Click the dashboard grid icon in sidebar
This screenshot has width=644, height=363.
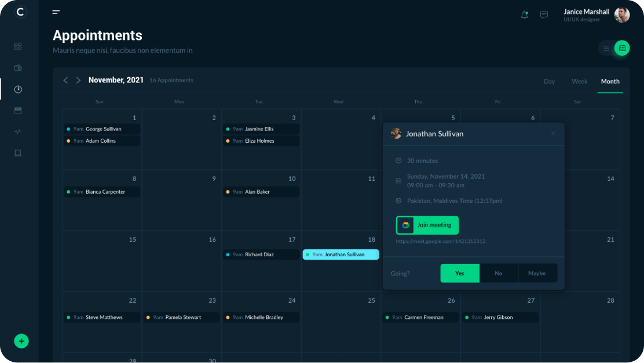point(18,46)
